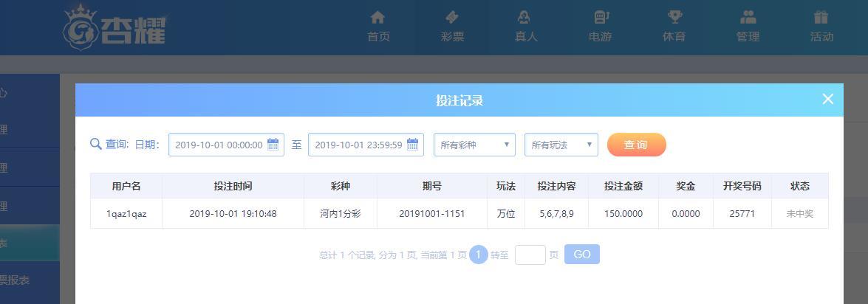
Task: Open the sidebar item ending in 票报表
Action: (30, 280)
